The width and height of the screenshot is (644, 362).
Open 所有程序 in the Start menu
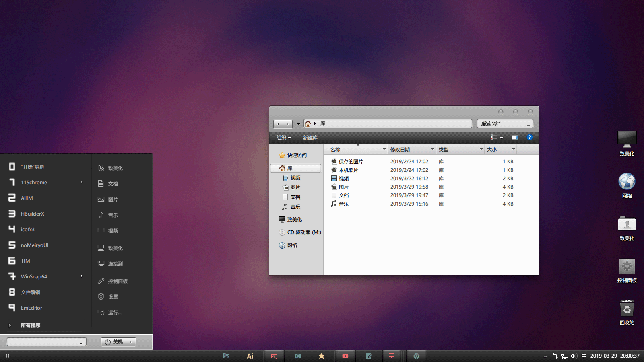pos(31,325)
